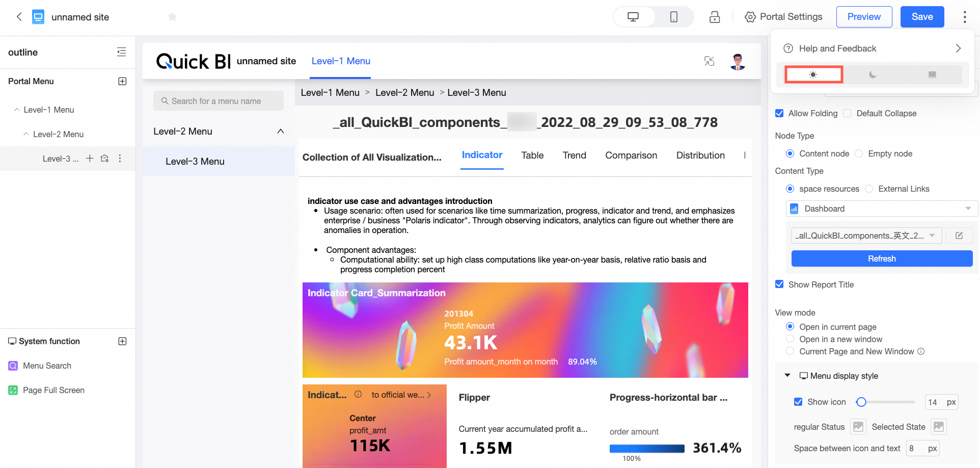
Task: Click Level-2 Menu breadcrumb
Action: [x=405, y=93]
